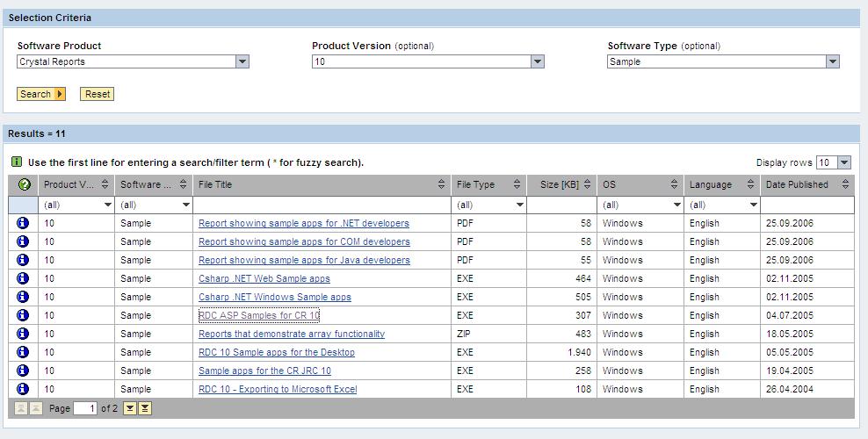Screen dimensions: 868x439
Task: Sort by the Product Version column arrows
Action: 105,184
